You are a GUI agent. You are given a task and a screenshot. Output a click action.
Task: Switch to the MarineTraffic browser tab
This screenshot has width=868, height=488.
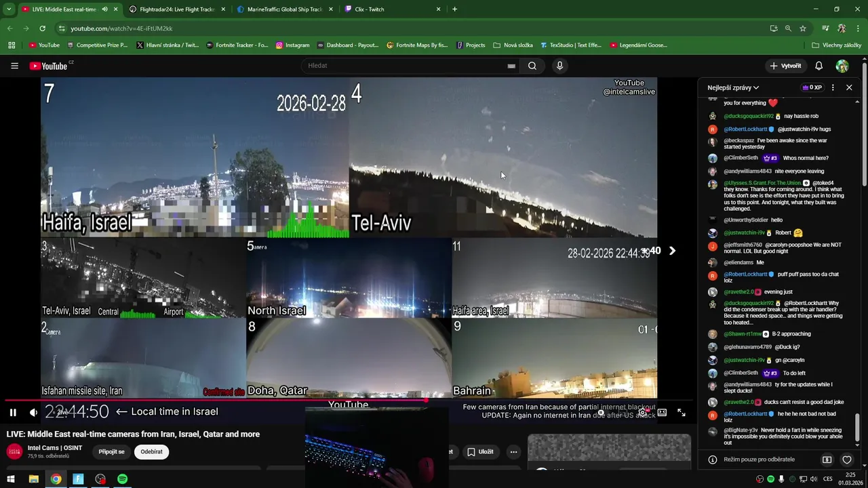pos(285,9)
